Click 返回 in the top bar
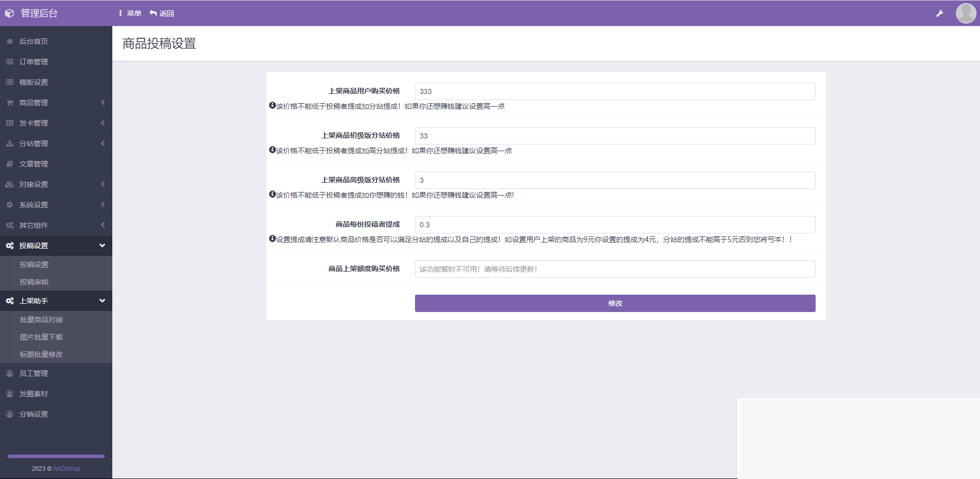 (x=161, y=13)
